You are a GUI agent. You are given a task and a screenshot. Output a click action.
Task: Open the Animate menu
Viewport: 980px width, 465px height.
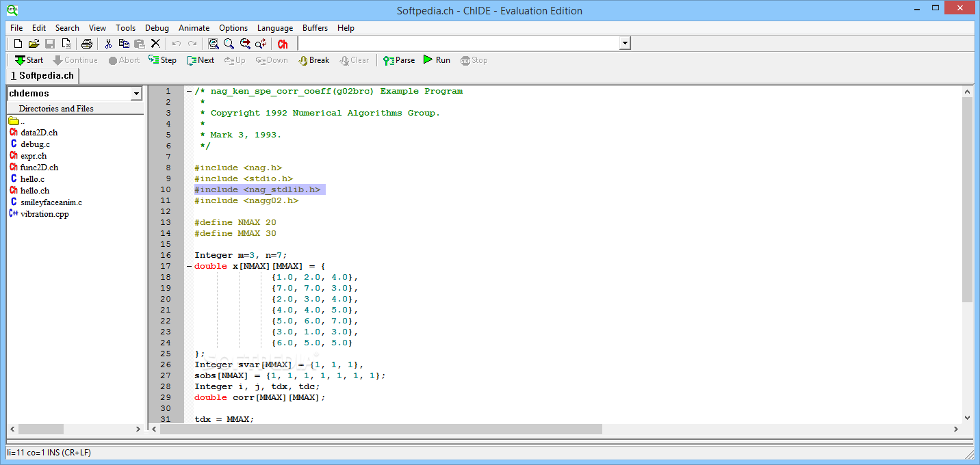[194, 28]
